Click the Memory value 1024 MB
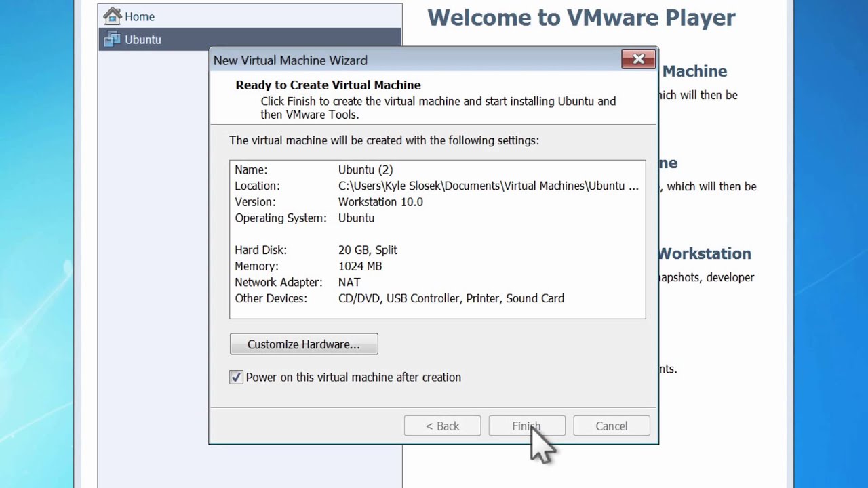The width and height of the screenshot is (868, 488). tap(360, 266)
